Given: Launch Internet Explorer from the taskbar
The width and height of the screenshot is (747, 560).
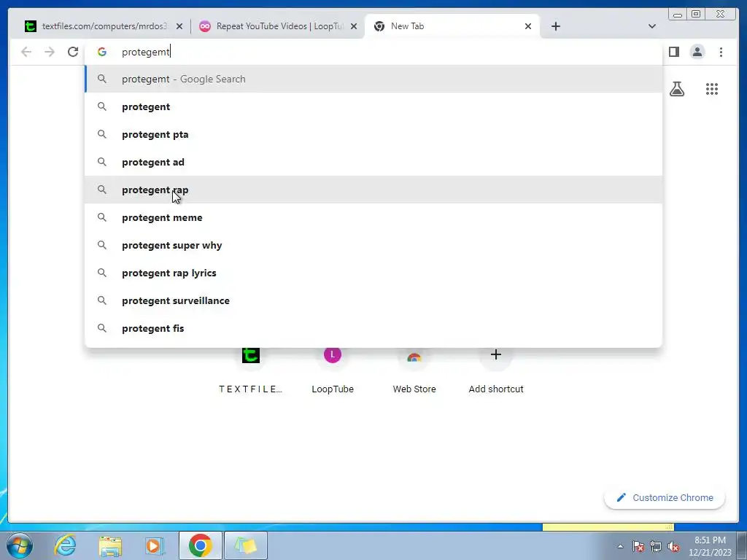Looking at the screenshot, I should (x=65, y=545).
